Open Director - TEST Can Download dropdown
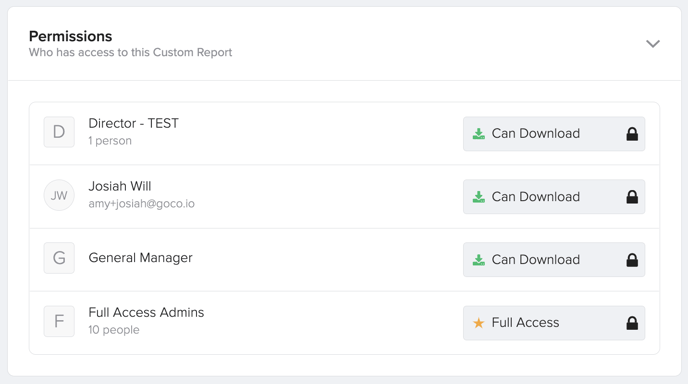Image resolution: width=688 pixels, height=384 pixels. tap(554, 134)
